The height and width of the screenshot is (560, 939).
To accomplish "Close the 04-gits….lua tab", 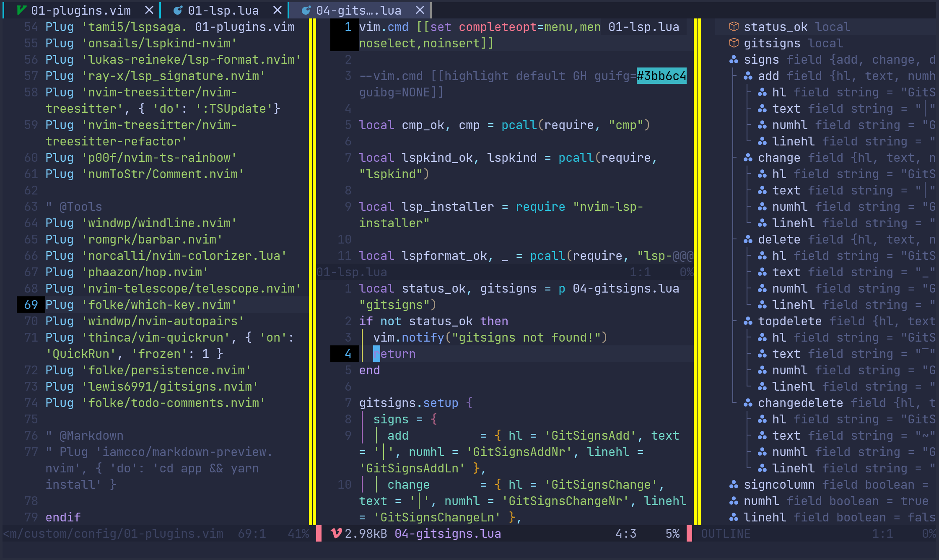I will 420,10.
